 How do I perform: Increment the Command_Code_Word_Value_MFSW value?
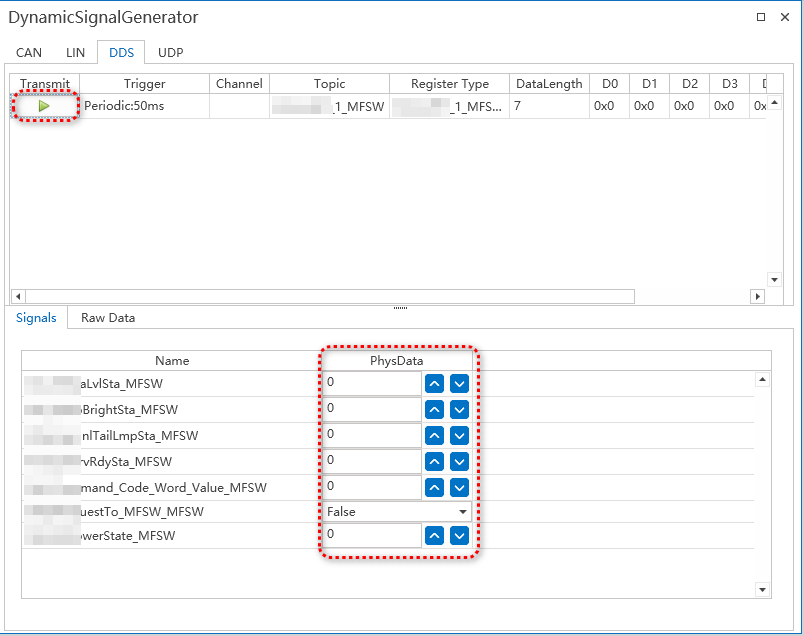tap(437, 487)
